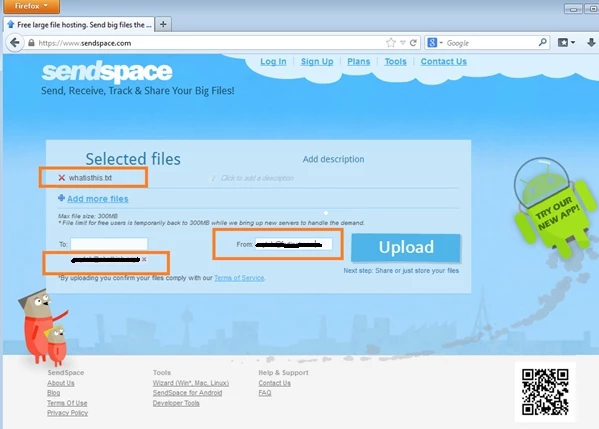The height and width of the screenshot is (429, 599).
Task: Click Add more files link
Action: coord(98,199)
